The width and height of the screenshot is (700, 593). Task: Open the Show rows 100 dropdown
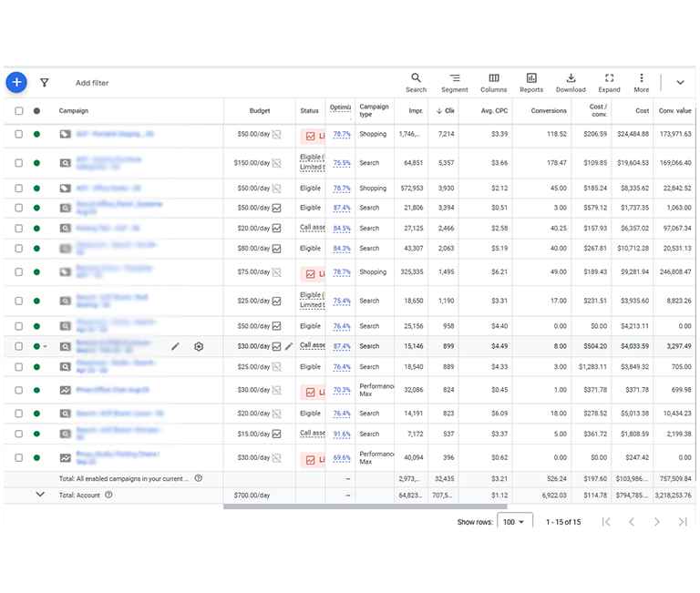[x=515, y=522]
